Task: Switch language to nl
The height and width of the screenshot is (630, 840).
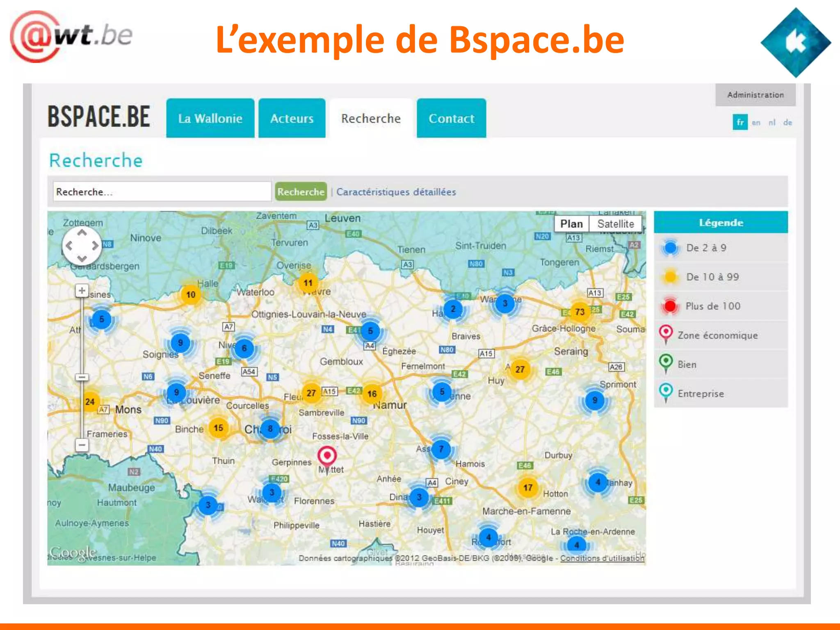Action: 772,122
